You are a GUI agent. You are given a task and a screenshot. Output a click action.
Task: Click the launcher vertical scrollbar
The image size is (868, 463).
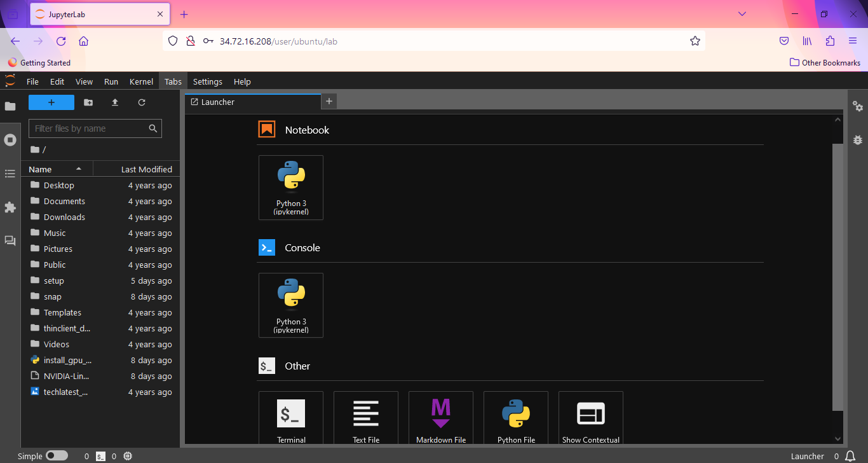click(837, 277)
